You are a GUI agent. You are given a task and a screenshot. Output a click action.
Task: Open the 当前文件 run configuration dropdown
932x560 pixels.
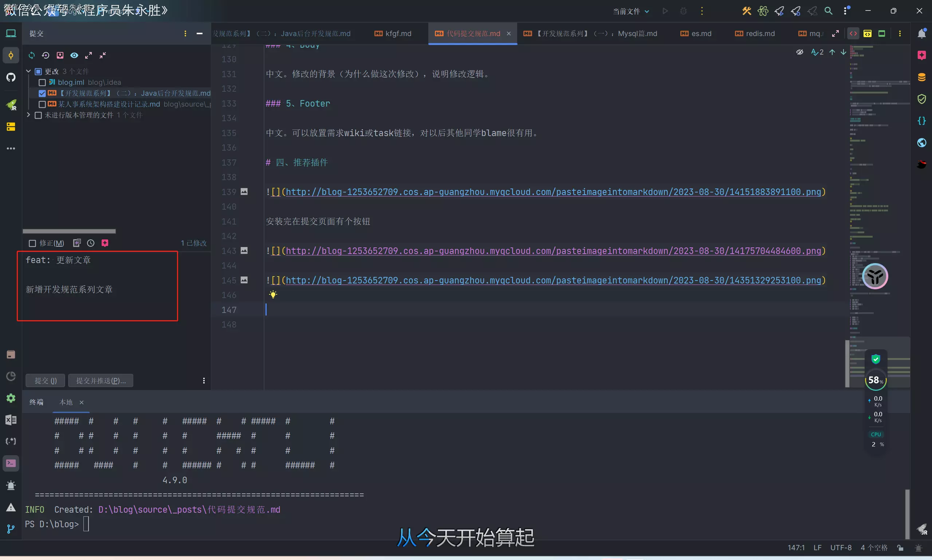point(631,11)
